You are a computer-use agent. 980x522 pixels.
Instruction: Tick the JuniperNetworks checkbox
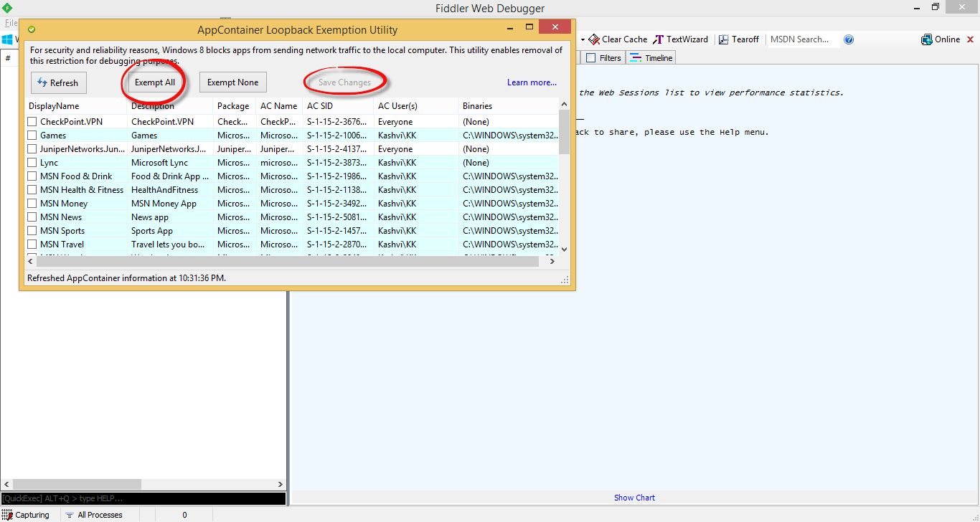[x=32, y=149]
